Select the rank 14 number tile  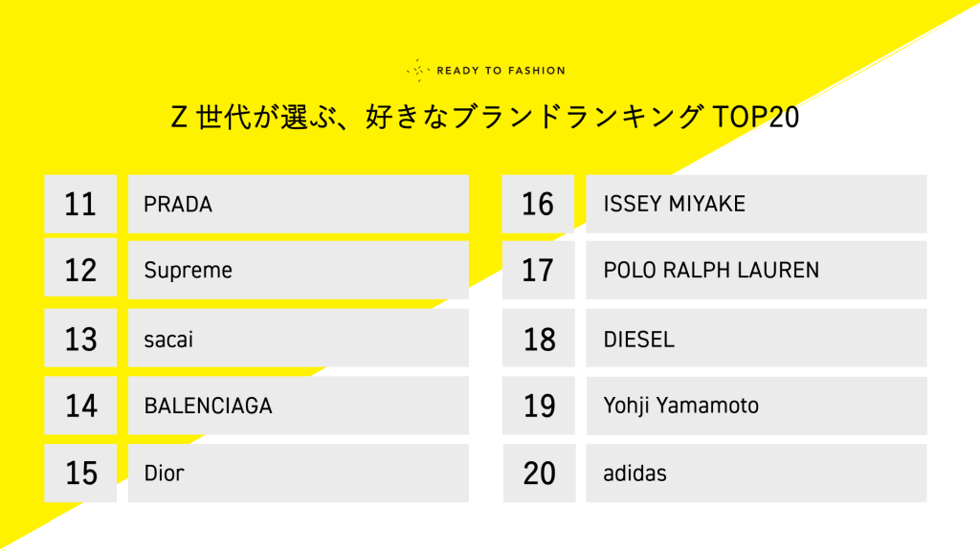(x=80, y=406)
